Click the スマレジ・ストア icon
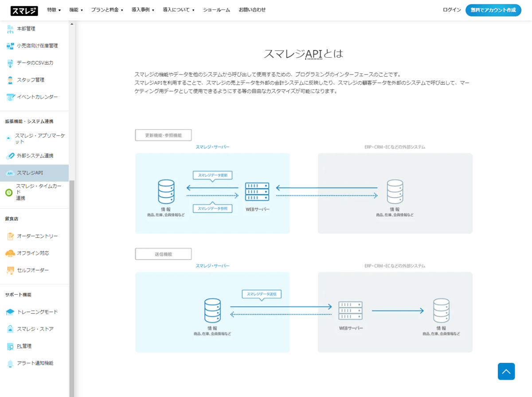532x397 pixels. [10, 329]
